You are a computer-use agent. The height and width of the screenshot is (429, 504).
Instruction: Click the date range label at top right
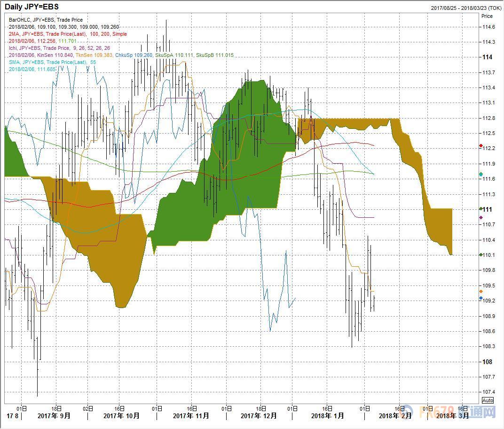tap(465, 8)
